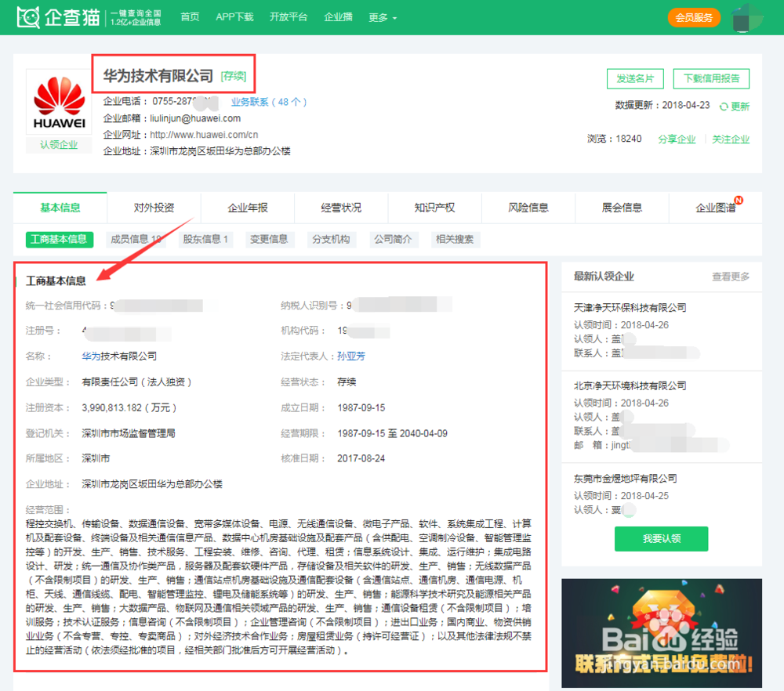Open company website http://www.huawei.com/cn
The image size is (784, 691).
point(204,135)
